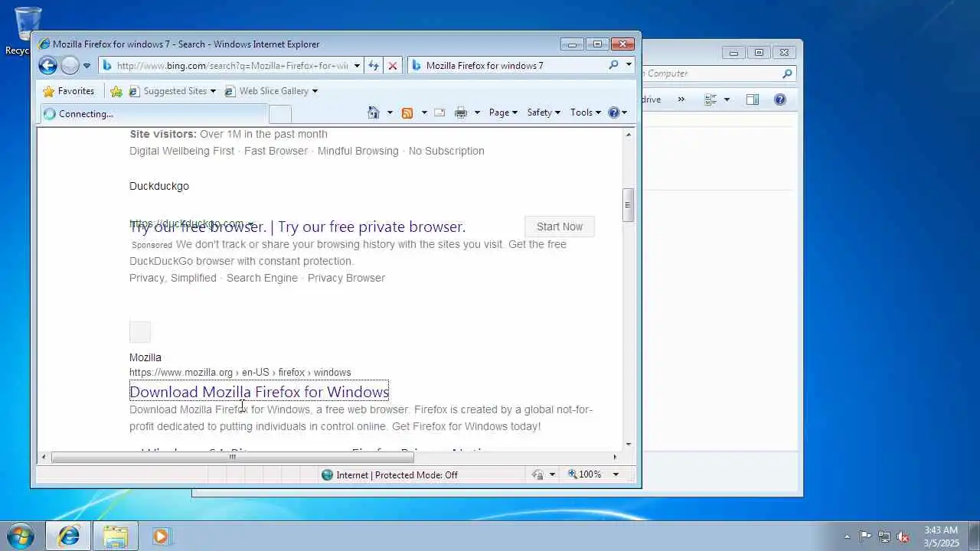Stop loading with the red X
This screenshot has width=980, height=551.
pyautogui.click(x=393, y=66)
